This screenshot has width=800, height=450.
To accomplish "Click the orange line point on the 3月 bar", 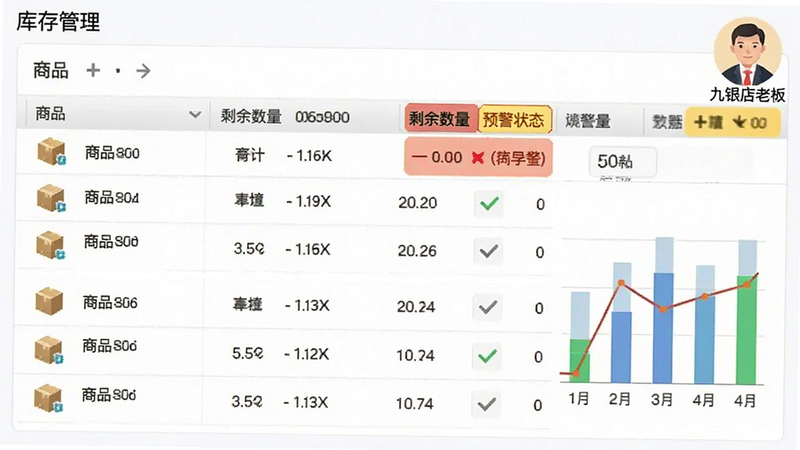I will coord(663,309).
